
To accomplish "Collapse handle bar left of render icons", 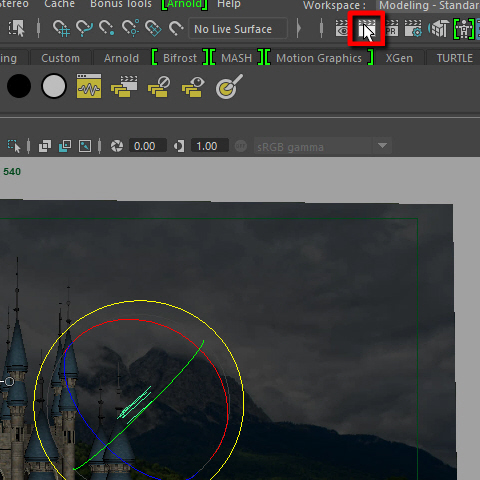I will click(x=321, y=28).
